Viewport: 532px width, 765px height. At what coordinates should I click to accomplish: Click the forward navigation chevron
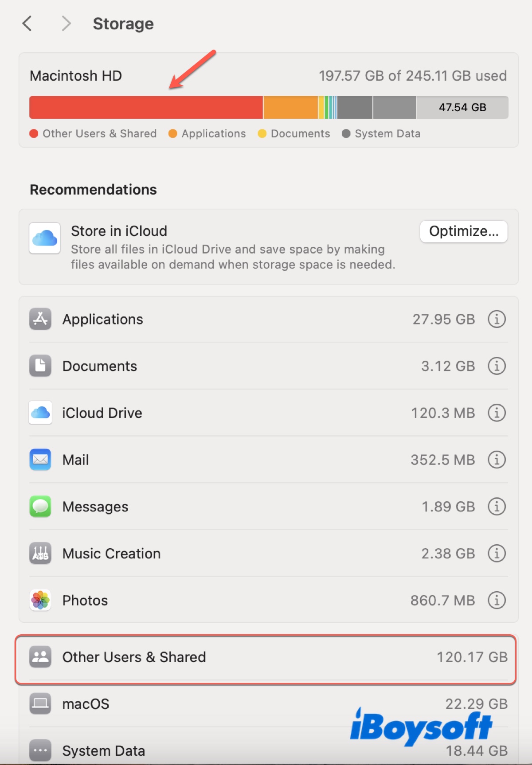tap(66, 23)
